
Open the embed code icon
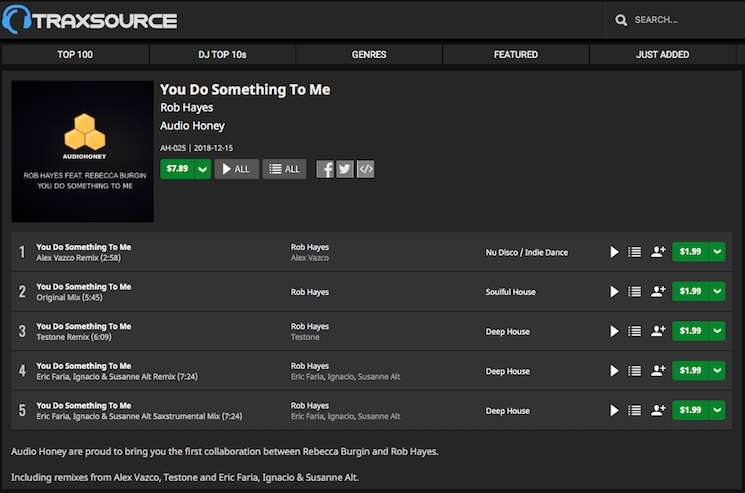365,169
